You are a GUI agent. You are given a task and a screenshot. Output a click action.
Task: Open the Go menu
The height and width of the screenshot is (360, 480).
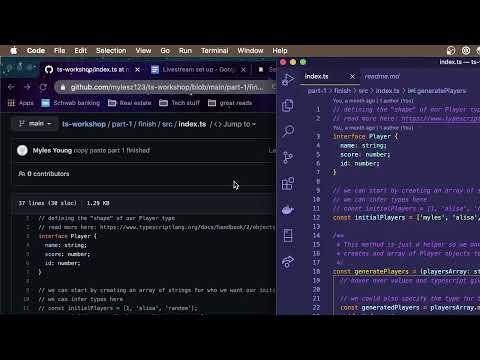(165, 51)
